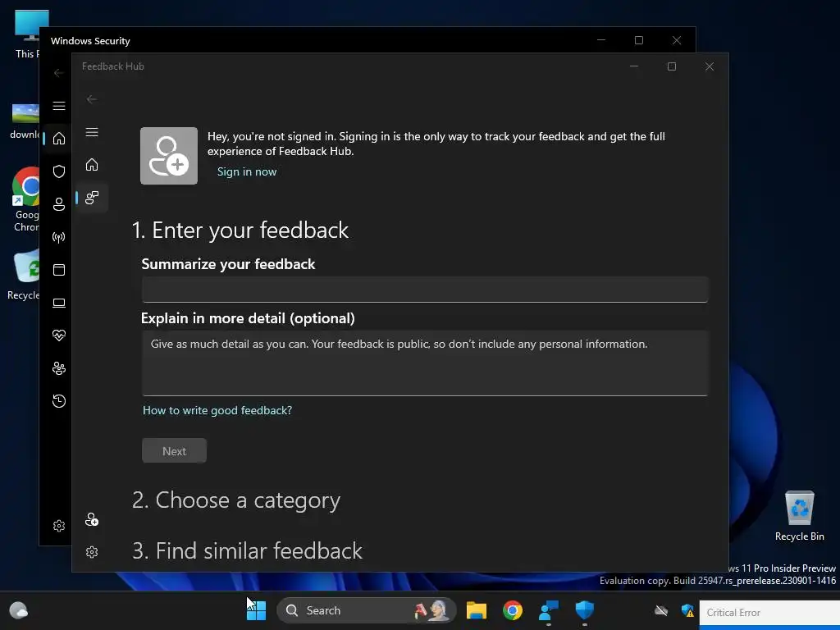Toggle Feedback Hub hamburger navigation menu
This screenshot has width=840, height=630.
point(92,132)
